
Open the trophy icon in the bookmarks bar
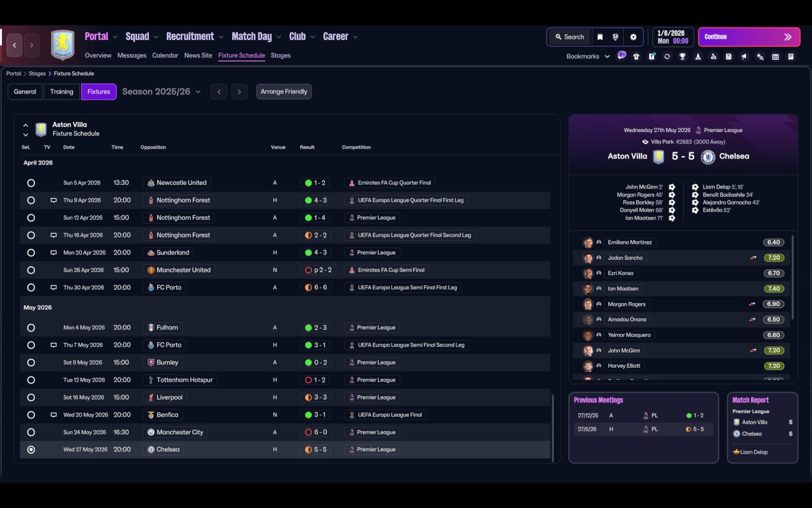683,57
